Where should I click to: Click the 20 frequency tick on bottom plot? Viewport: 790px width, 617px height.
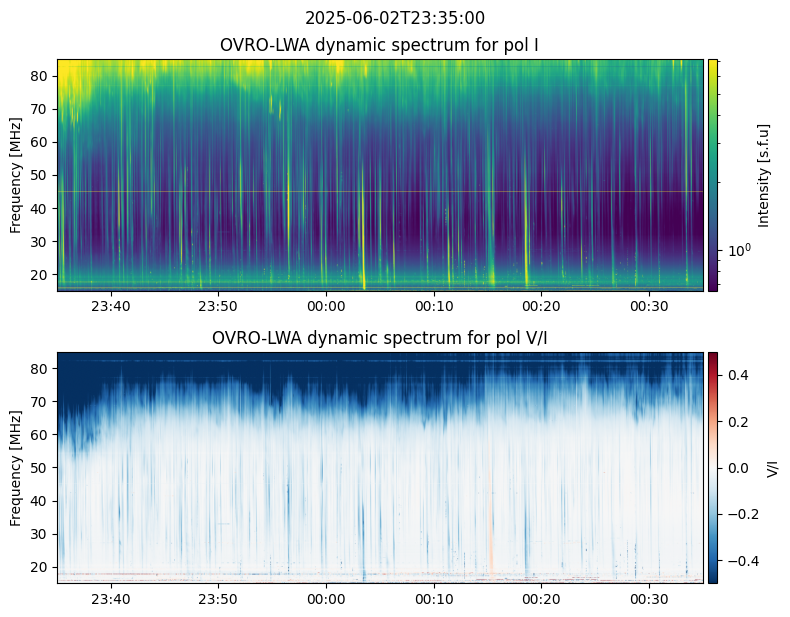click(x=43, y=567)
